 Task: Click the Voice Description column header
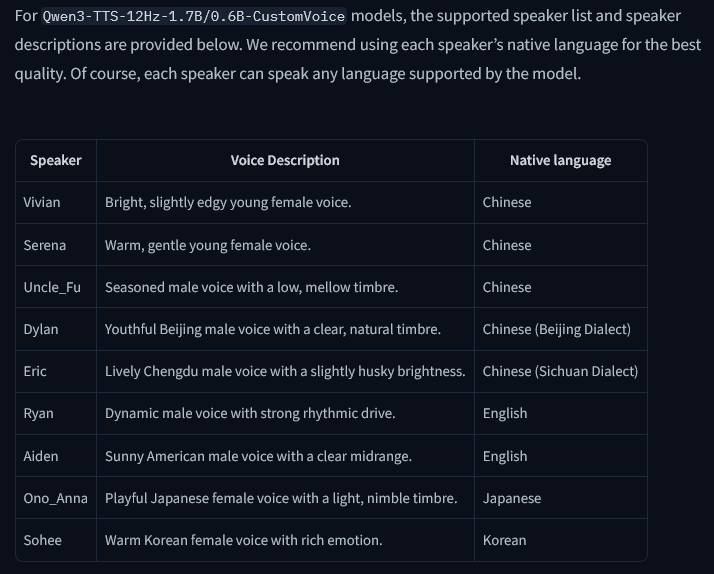pos(285,160)
